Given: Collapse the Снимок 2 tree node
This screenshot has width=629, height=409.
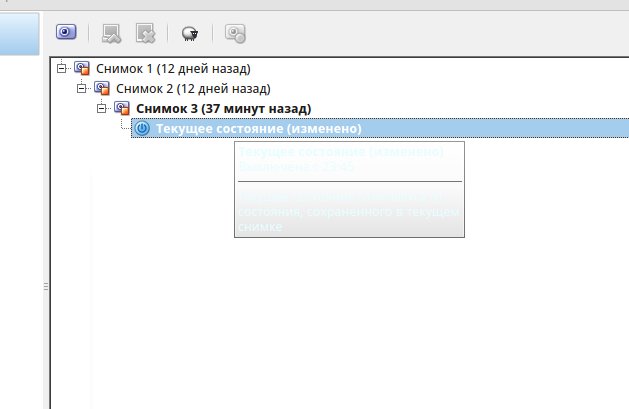Looking at the screenshot, I should point(81,88).
